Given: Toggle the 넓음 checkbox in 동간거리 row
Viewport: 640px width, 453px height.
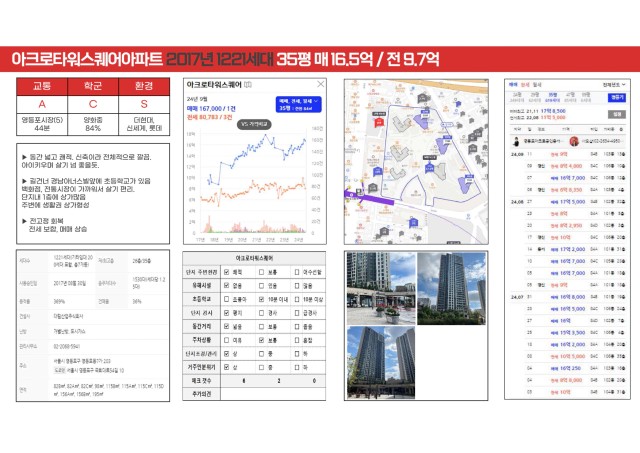Looking at the screenshot, I should pos(226,326).
